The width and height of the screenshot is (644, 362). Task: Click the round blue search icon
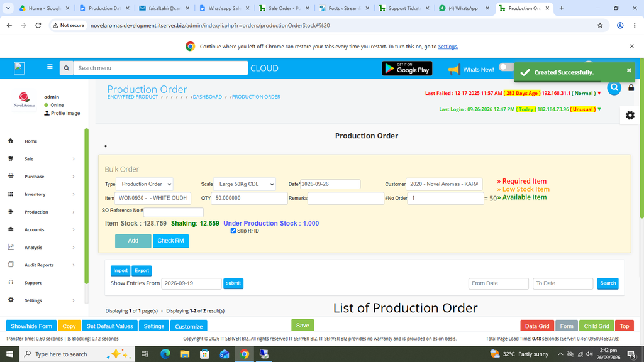614,87
